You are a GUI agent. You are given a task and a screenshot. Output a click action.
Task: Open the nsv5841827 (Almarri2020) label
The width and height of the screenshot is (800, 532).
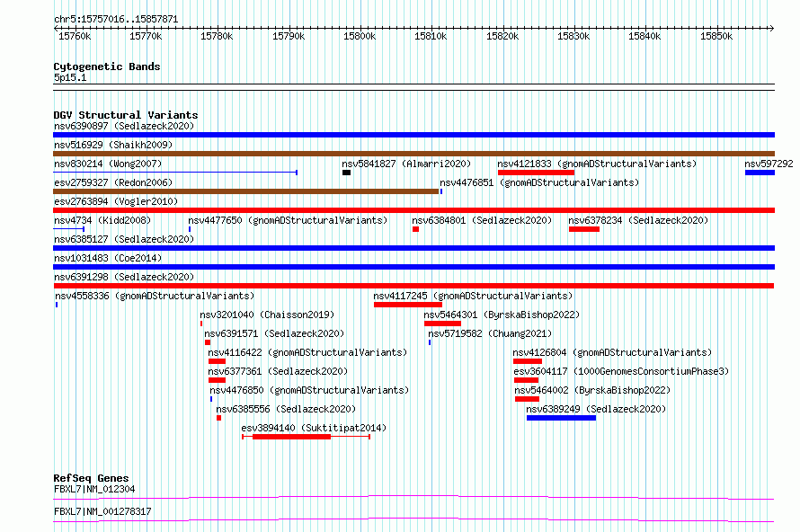pyautogui.click(x=406, y=164)
